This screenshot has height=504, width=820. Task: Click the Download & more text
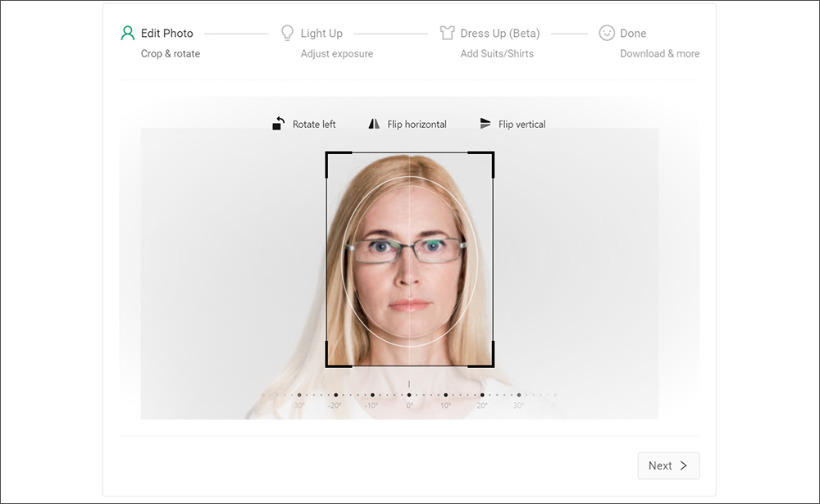[x=660, y=52]
